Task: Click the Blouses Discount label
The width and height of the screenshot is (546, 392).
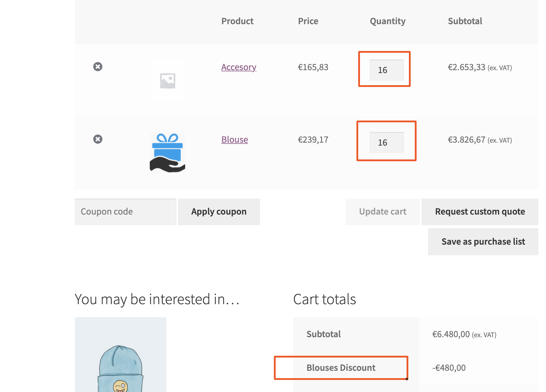Action: [x=341, y=368]
